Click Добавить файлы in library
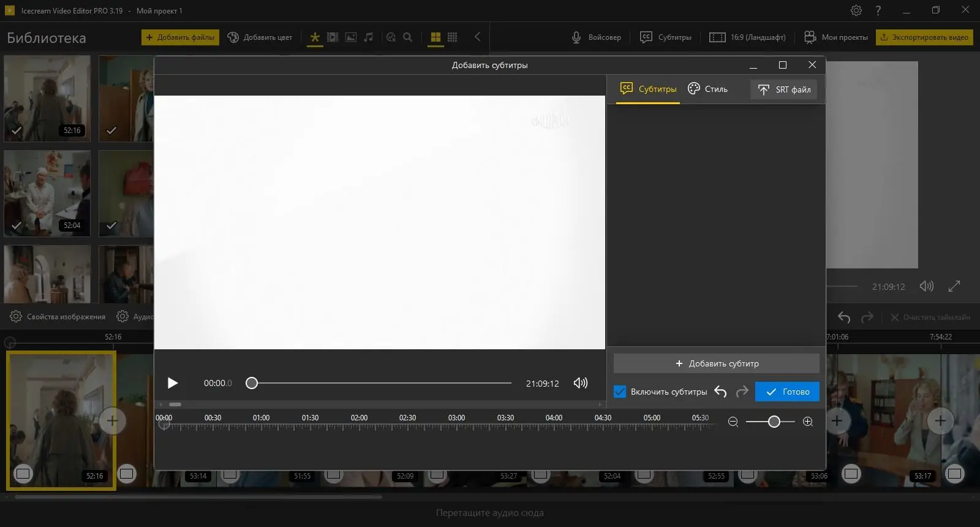The width and height of the screenshot is (980, 527). tap(180, 37)
